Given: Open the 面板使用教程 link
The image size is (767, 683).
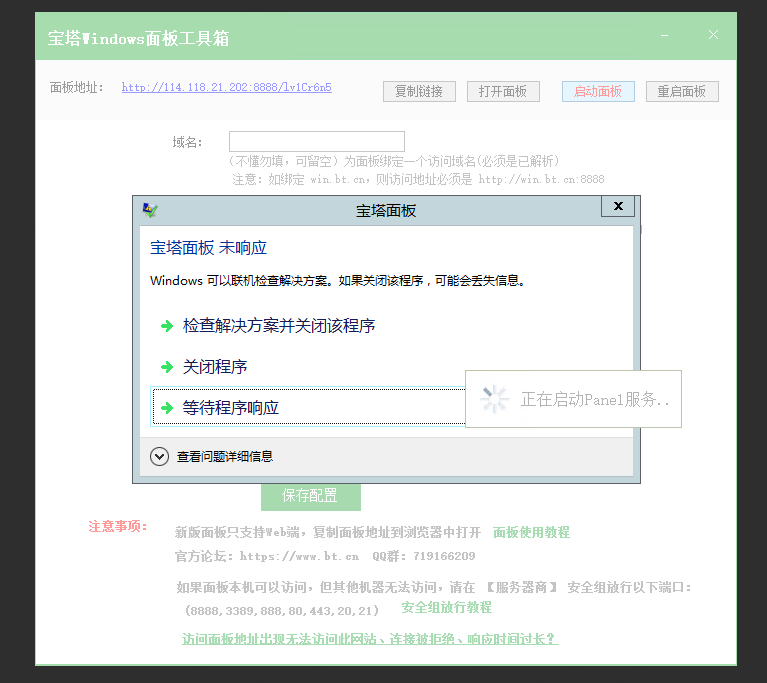Looking at the screenshot, I should [531, 532].
